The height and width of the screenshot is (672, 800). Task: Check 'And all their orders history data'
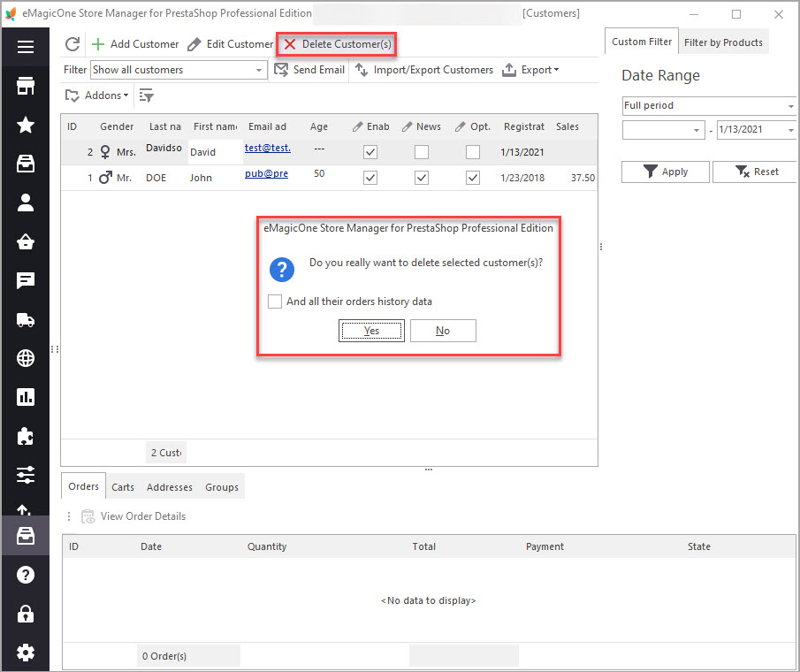click(275, 302)
